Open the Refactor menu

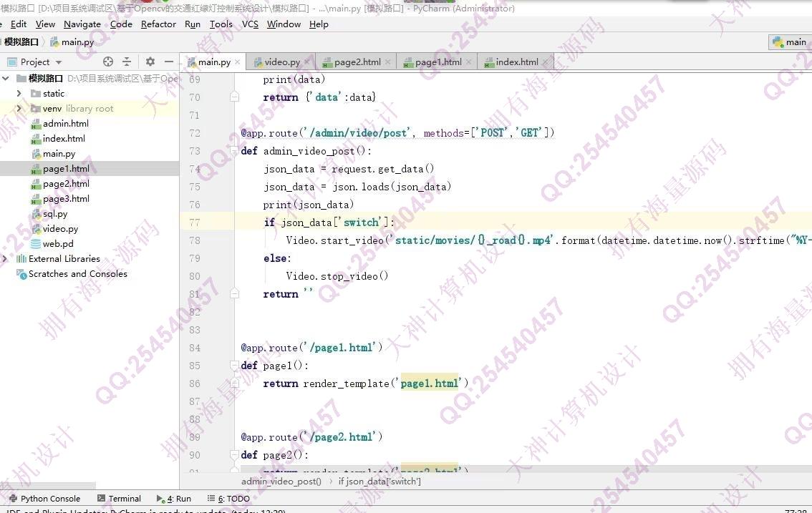pos(158,24)
